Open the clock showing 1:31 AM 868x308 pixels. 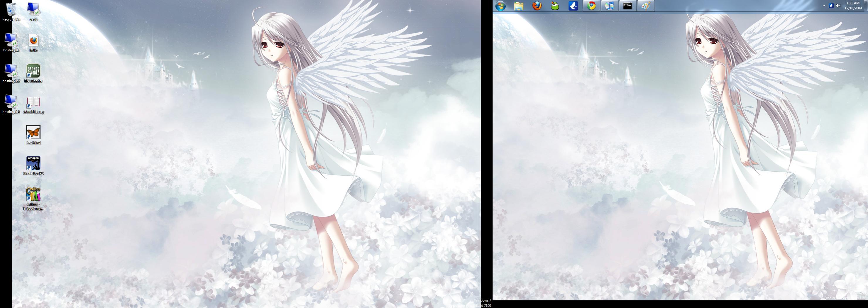853,6
